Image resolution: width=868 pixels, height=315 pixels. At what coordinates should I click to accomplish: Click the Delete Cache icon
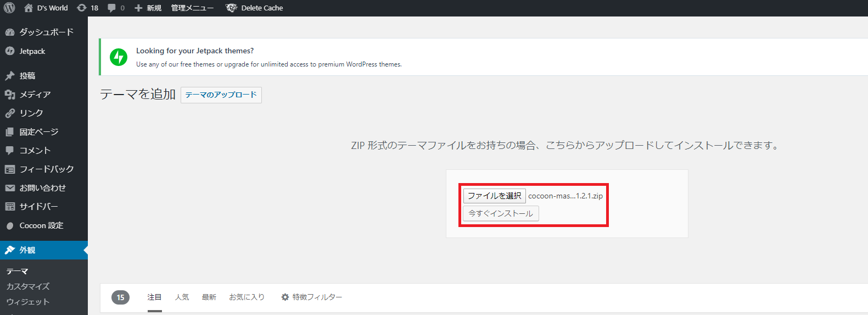tap(231, 8)
